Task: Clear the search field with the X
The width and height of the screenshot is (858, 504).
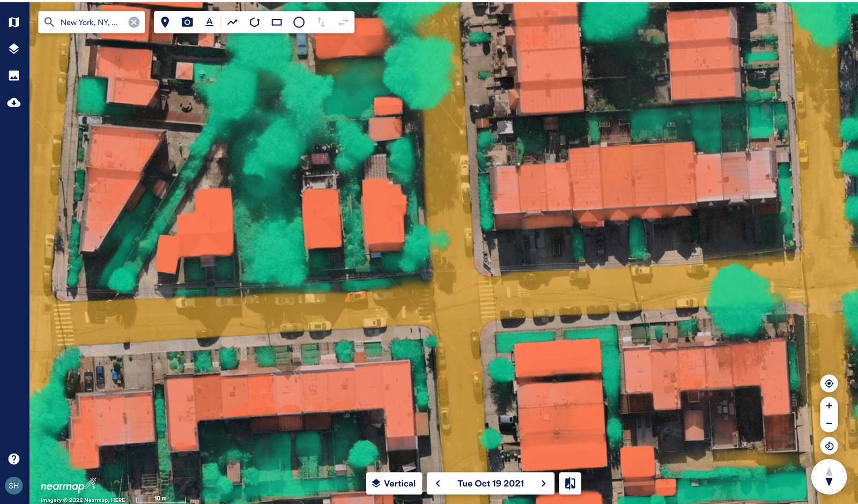Action: click(x=134, y=22)
